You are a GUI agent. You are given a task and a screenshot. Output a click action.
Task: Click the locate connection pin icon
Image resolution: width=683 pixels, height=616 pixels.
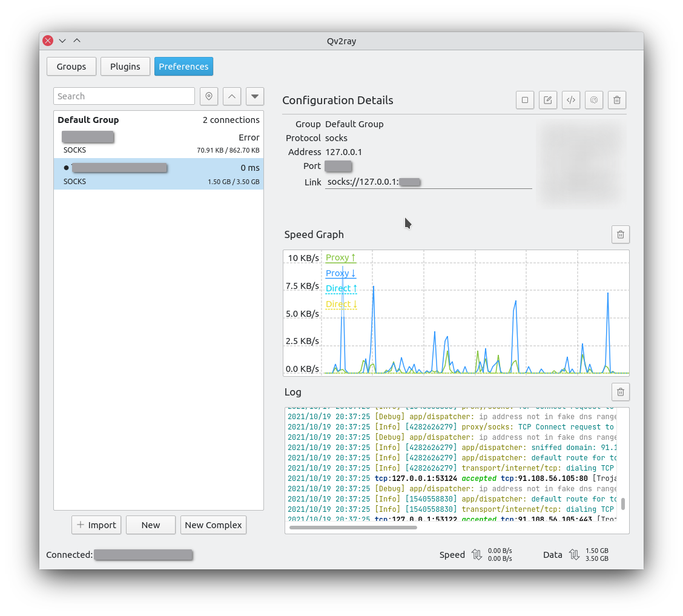coord(209,96)
